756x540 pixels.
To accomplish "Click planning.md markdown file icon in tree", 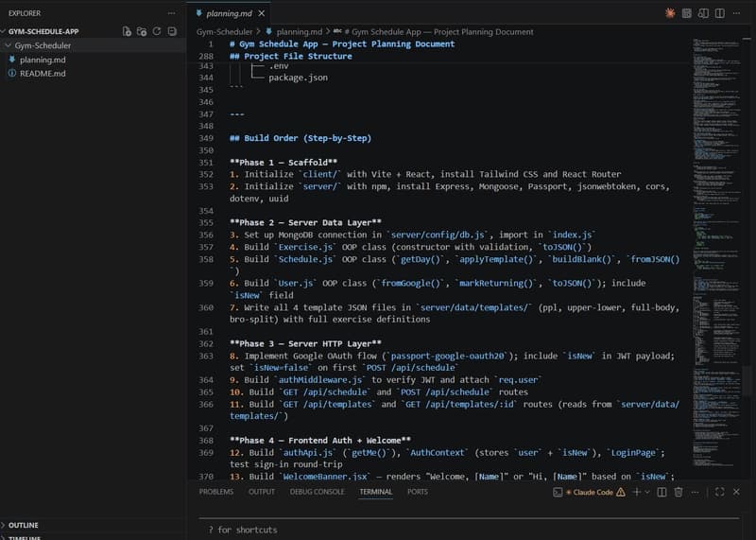I will 12,60.
